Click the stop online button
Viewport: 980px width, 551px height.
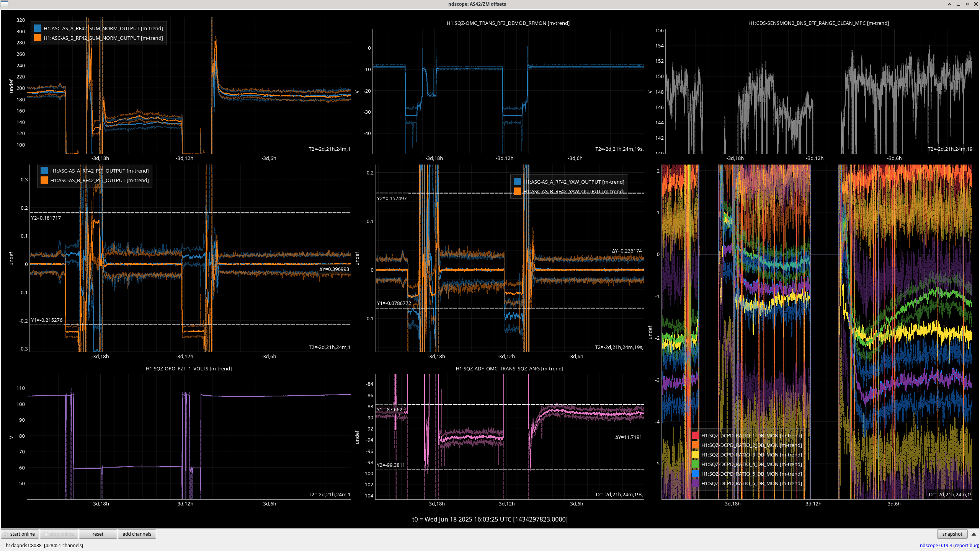[59, 534]
